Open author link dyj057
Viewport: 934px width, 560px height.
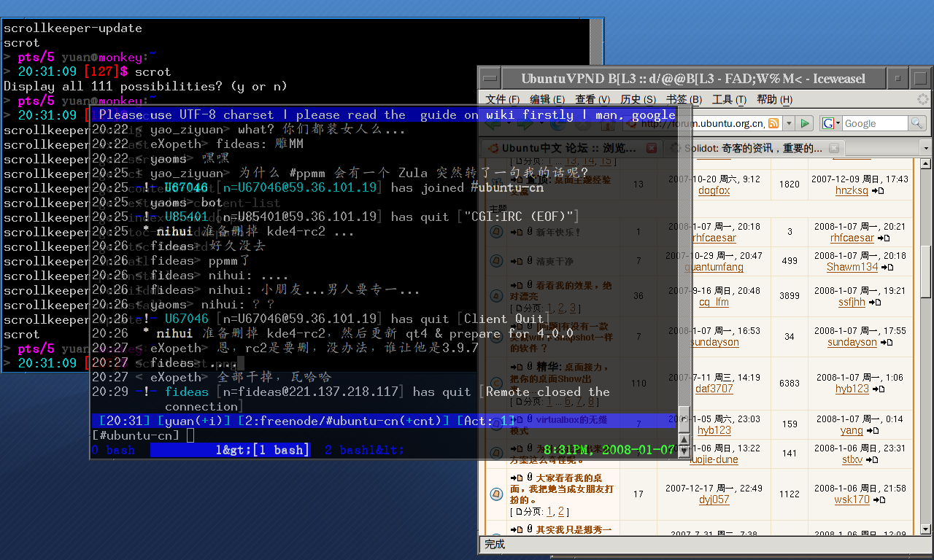pos(714,499)
